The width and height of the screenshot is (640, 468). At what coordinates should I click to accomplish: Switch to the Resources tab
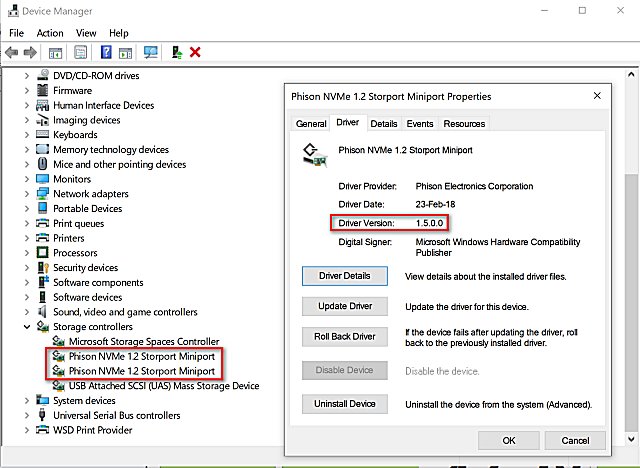point(464,124)
